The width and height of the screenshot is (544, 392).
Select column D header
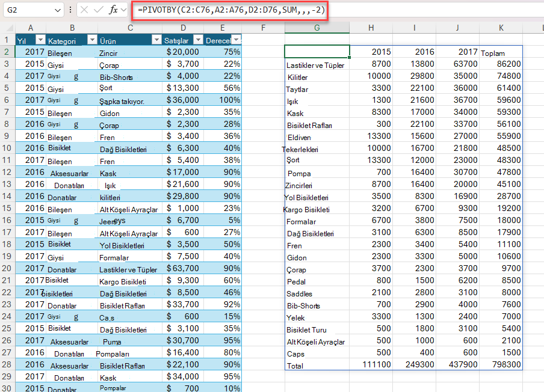click(183, 28)
